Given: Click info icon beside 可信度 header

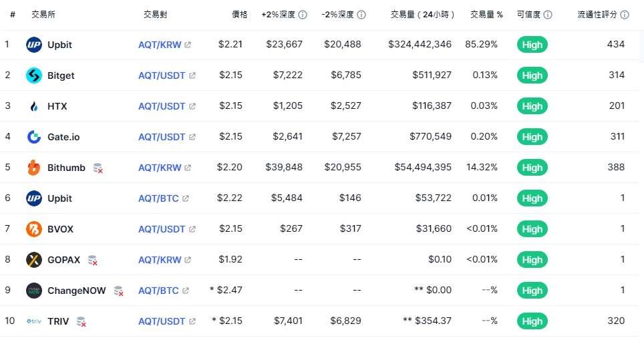Looking at the screenshot, I should point(547,15).
